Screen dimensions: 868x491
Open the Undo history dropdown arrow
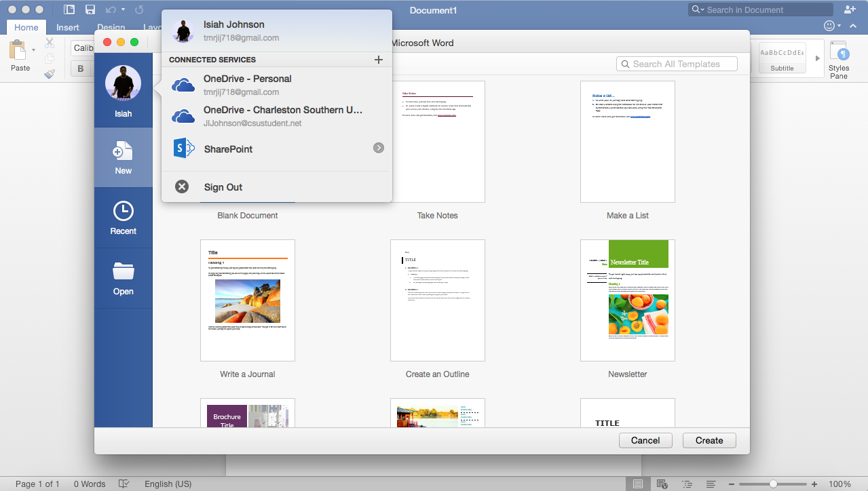[x=123, y=9]
